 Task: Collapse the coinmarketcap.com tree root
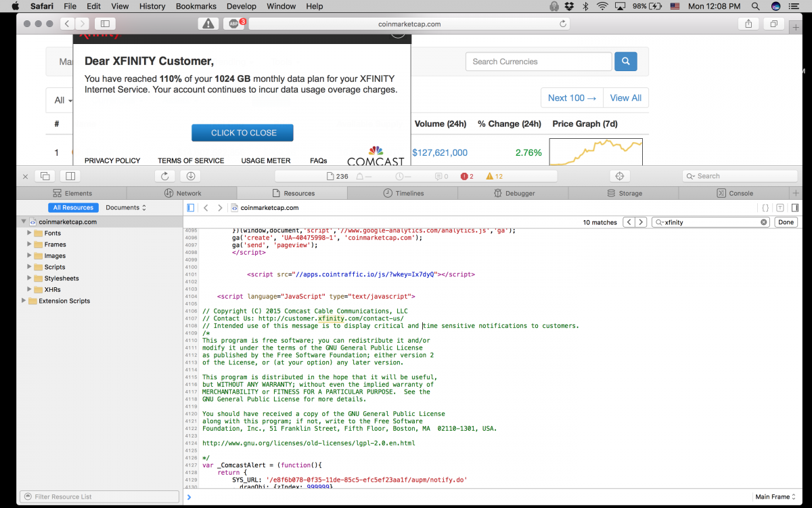24,221
